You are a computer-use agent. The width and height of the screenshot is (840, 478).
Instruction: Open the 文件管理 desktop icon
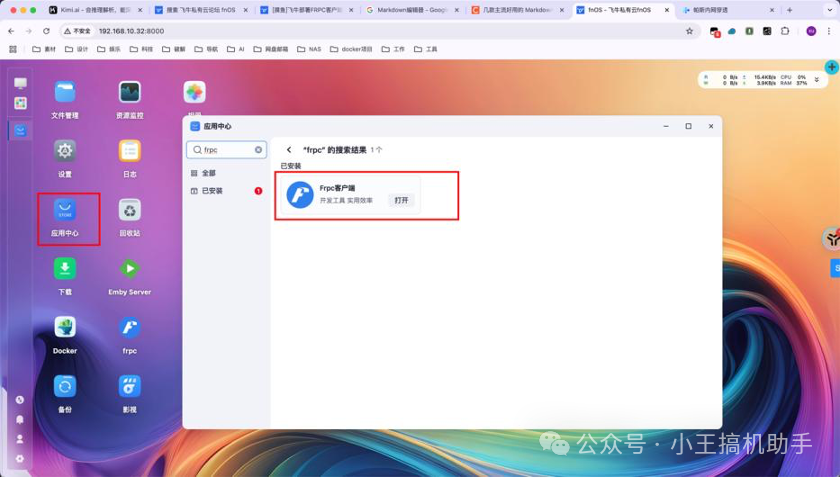click(x=65, y=93)
